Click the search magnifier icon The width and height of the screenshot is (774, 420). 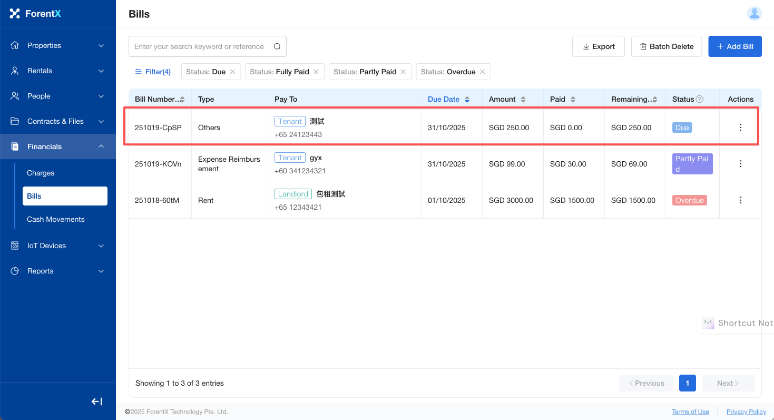[277, 46]
